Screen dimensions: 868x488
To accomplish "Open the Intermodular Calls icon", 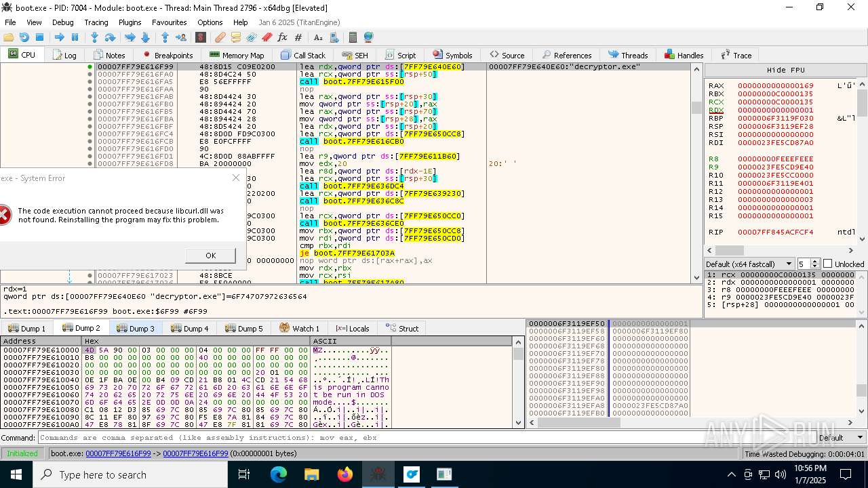I will click(x=333, y=37).
